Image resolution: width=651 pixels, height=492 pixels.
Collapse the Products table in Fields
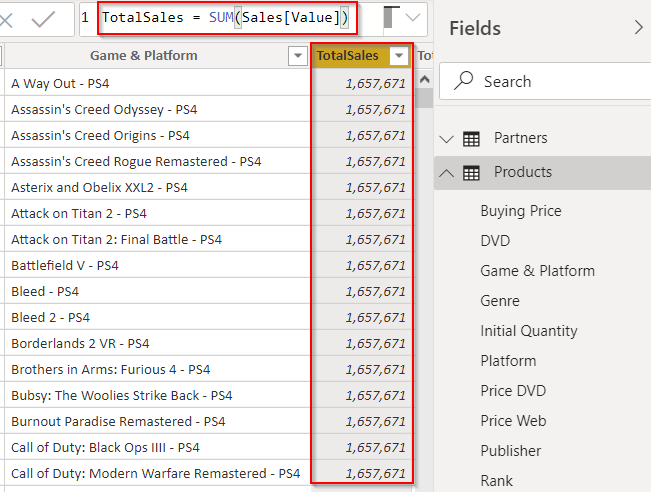(447, 172)
